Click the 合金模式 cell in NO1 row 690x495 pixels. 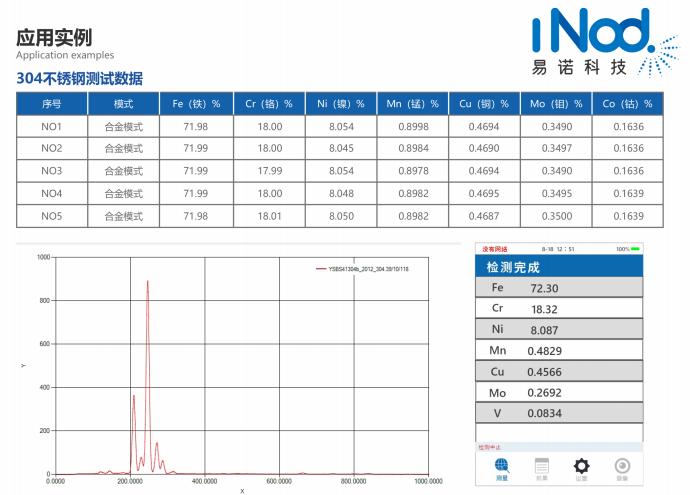[x=124, y=127]
